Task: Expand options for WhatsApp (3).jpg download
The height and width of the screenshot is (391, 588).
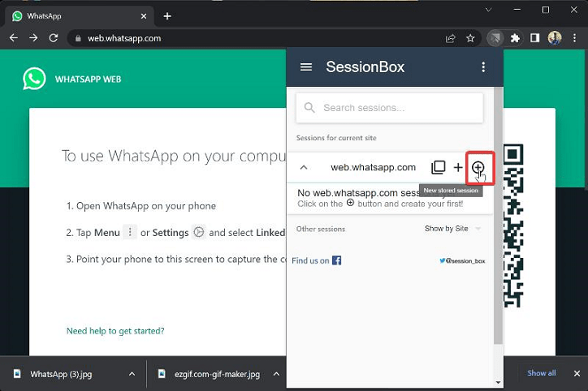Action: 132,374
